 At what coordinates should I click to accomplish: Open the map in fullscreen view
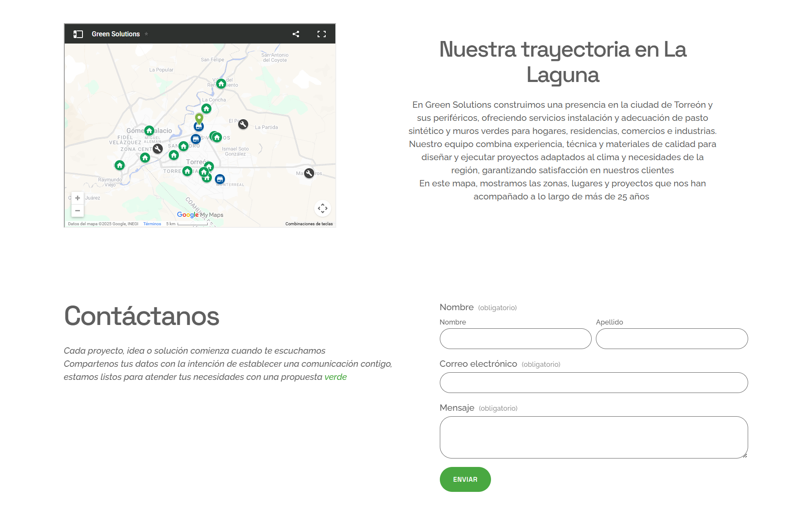pyautogui.click(x=321, y=34)
